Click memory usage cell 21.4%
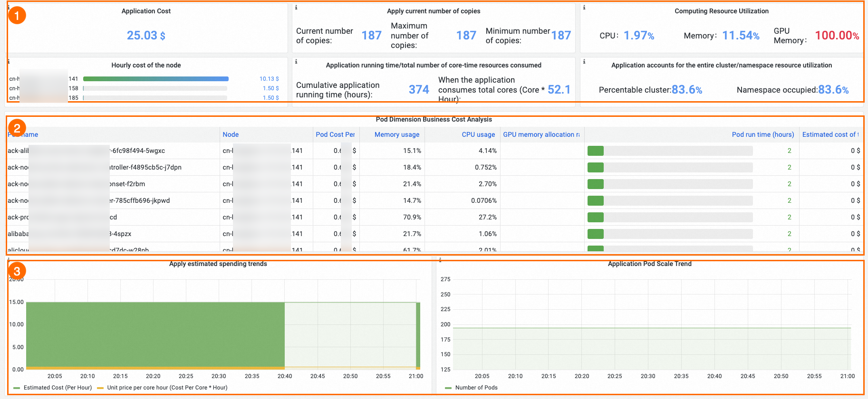Viewport: 868px width, 399px height. tap(412, 184)
